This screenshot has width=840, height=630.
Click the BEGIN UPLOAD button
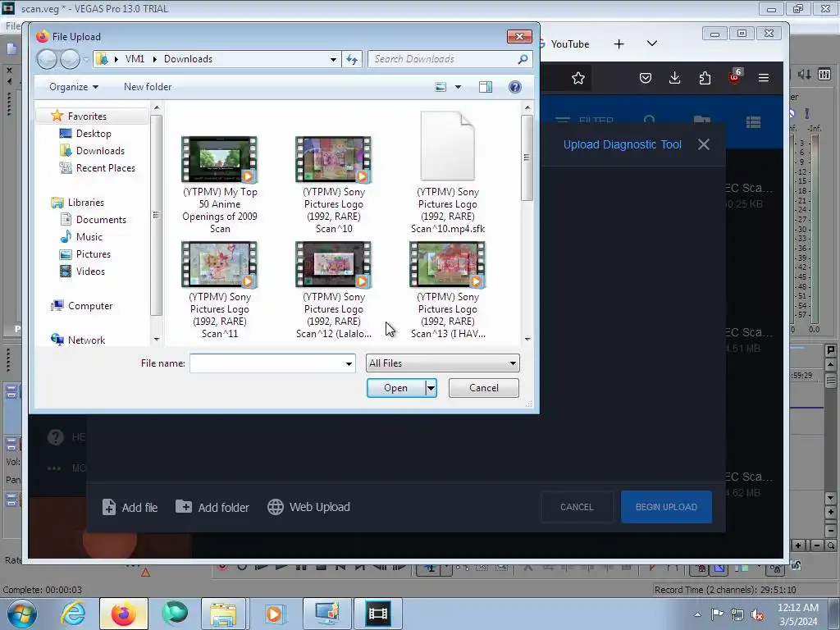tap(666, 507)
